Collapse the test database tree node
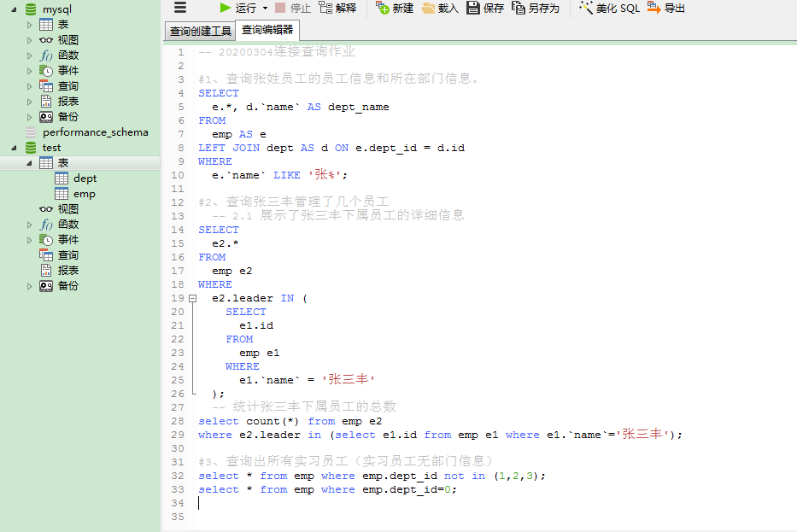Image resolution: width=797 pixels, height=532 pixels. tap(15, 148)
